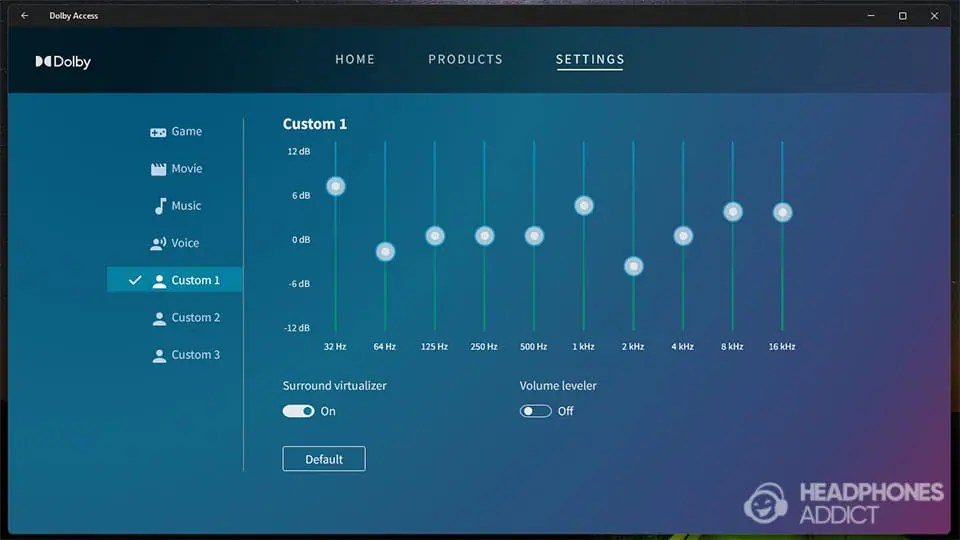Close the Dolby Access window

point(934,15)
